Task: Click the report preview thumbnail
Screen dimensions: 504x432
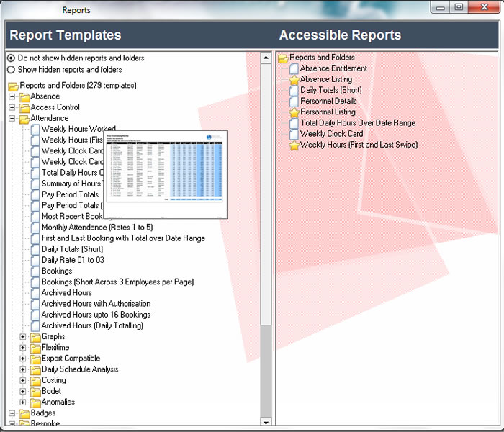Action: [166, 174]
